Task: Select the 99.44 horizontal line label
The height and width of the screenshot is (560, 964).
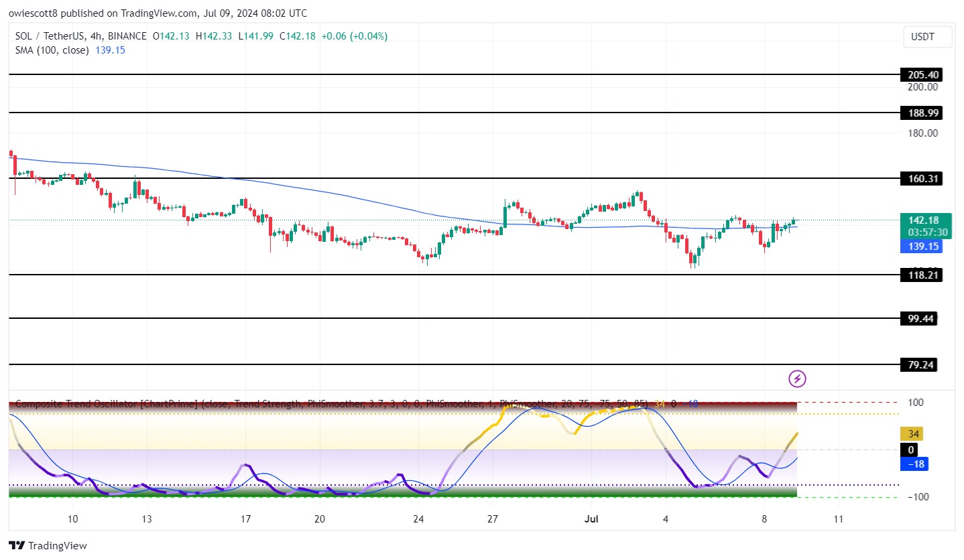Action: (x=918, y=318)
